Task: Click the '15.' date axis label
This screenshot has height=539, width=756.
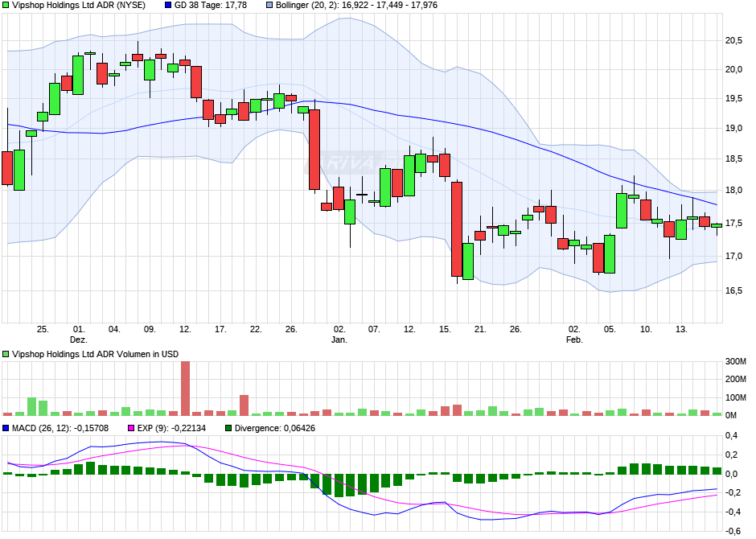Action: [445, 329]
